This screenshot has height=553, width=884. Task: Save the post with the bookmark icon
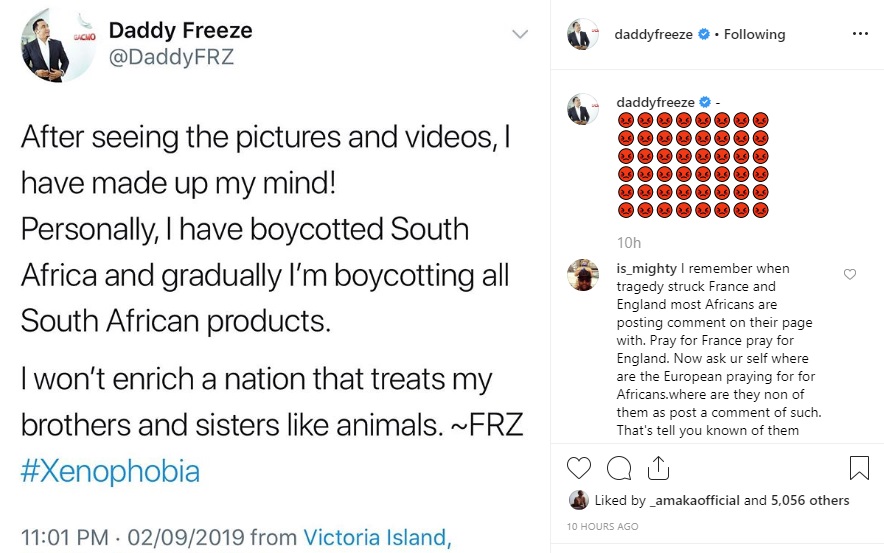[x=858, y=467]
